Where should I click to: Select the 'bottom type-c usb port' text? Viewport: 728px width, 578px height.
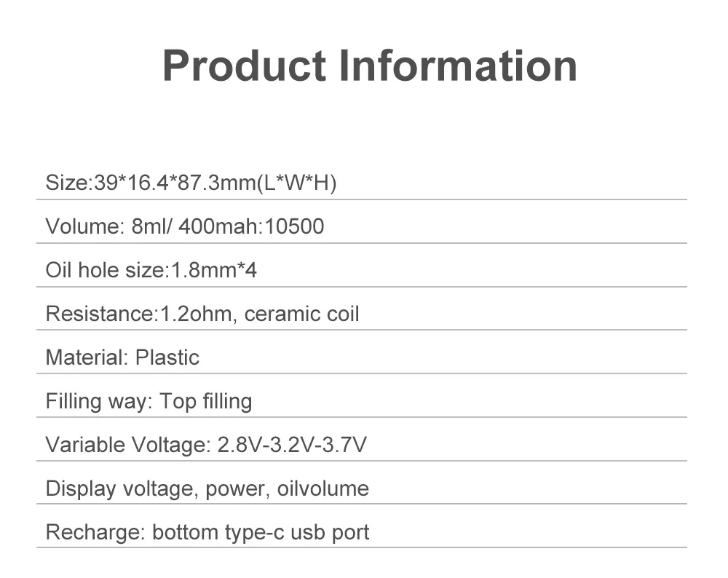261,532
